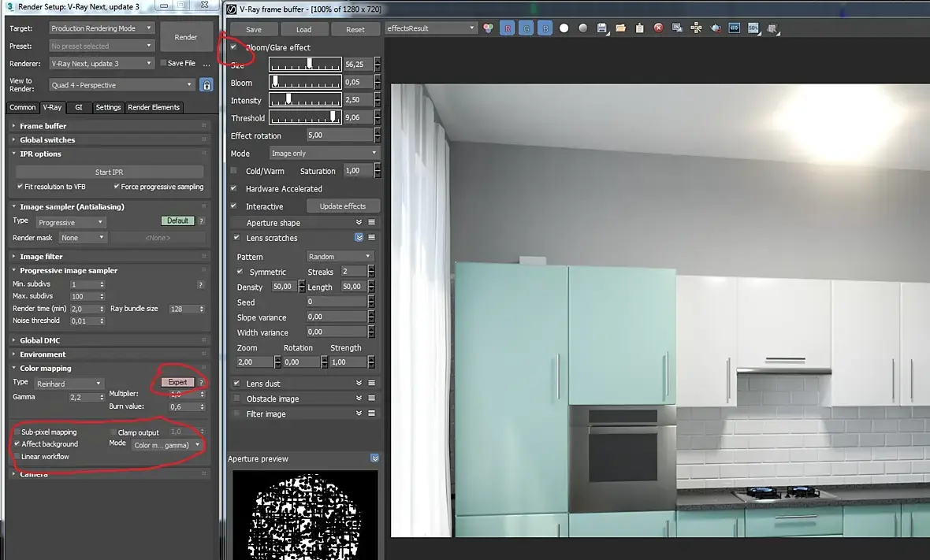The height and width of the screenshot is (560, 930).
Task: Open View to Render dropdown
Action: coord(121,85)
